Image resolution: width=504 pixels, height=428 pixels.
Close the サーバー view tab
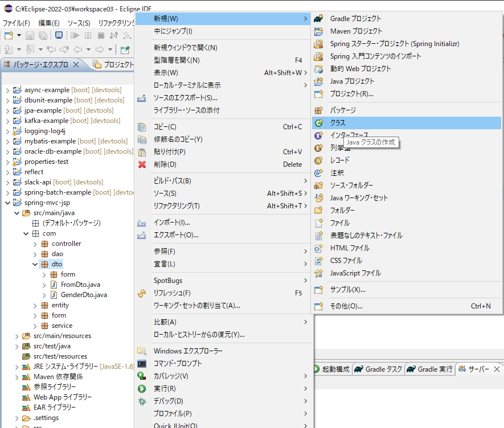[497, 369]
